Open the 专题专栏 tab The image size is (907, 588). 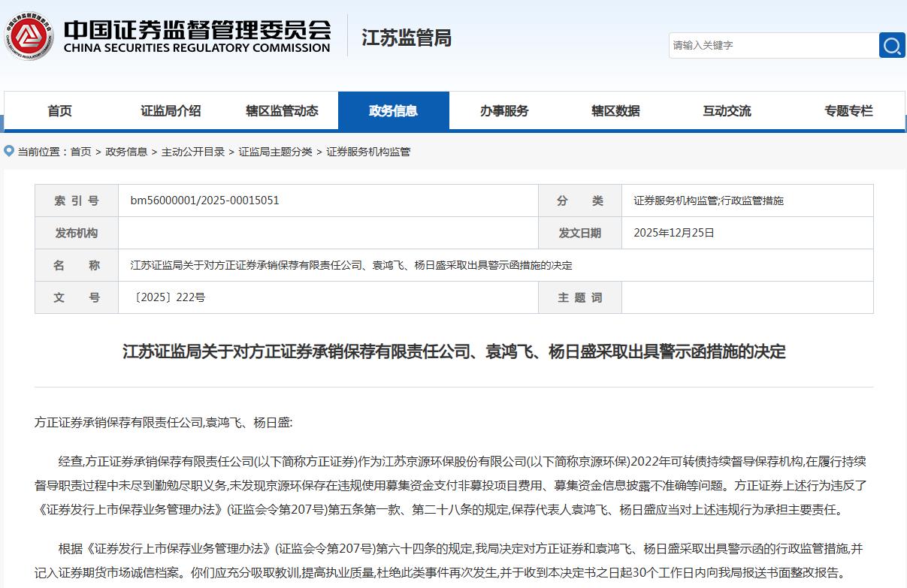point(848,111)
